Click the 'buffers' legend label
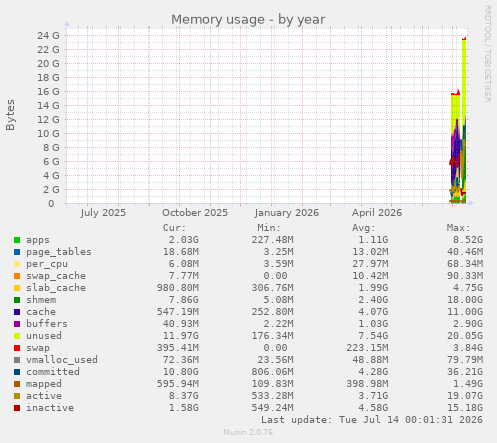This screenshot has height=443, width=497. pyautogui.click(x=47, y=324)
